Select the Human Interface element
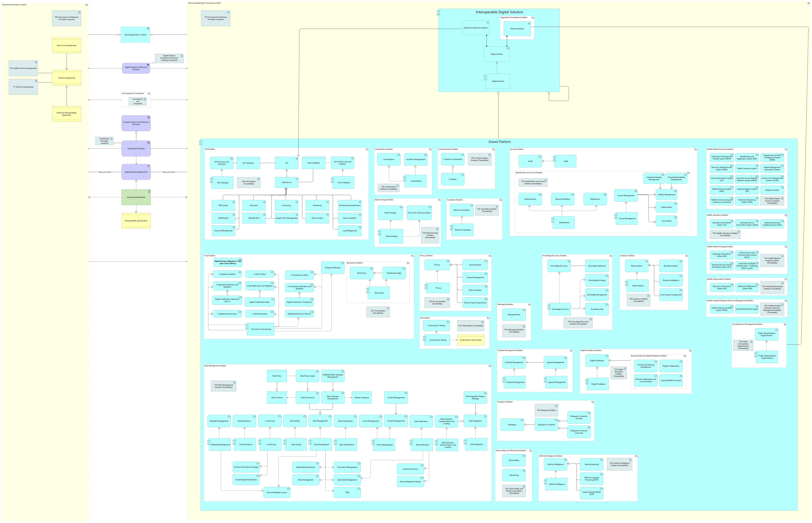Image resolution: width=812 pixels, height=523 pixels. (517, 29)
